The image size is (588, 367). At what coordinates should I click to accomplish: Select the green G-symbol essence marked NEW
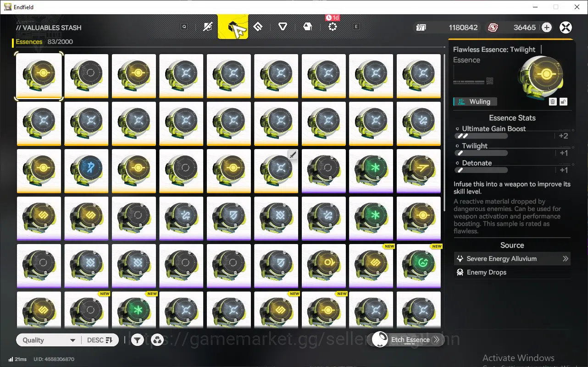419,266
